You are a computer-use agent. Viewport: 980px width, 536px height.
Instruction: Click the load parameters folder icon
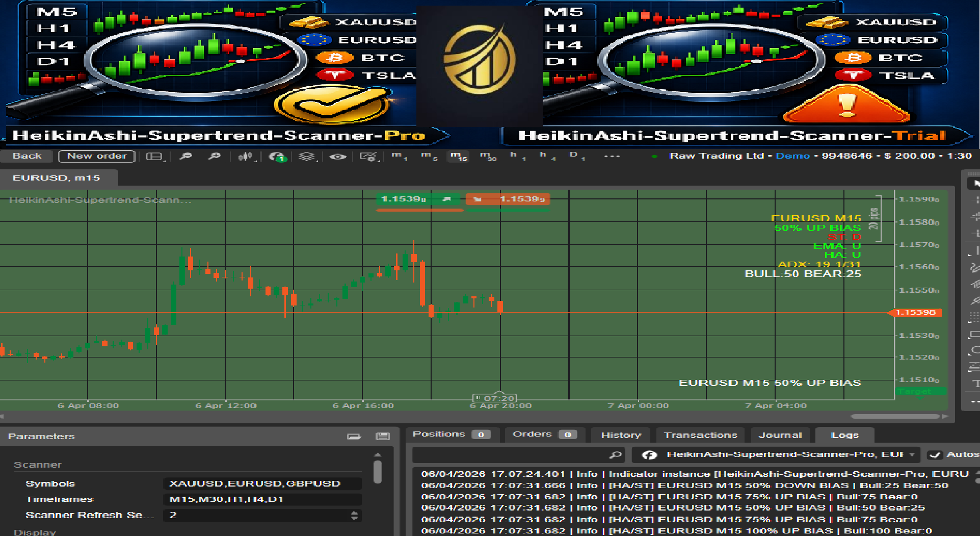tap(354, 436)
